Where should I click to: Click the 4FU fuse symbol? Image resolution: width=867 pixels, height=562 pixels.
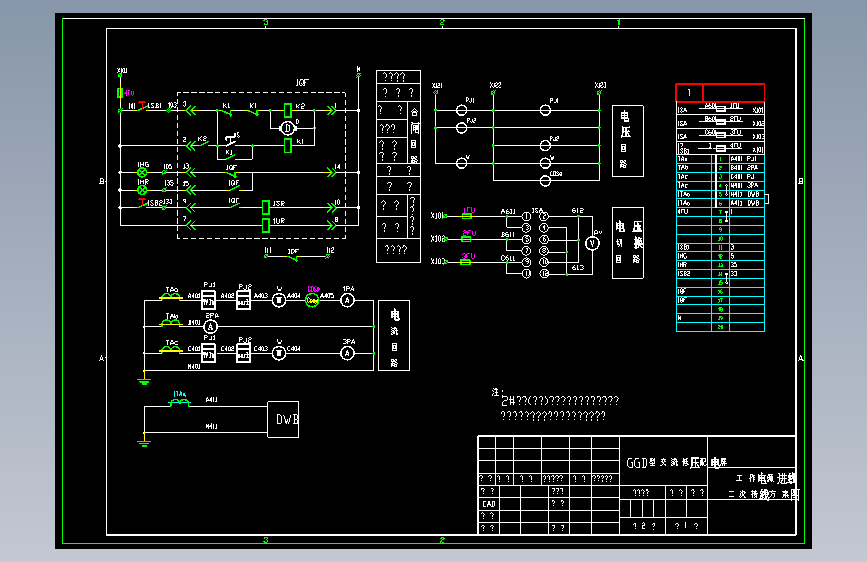click(120, 93)
